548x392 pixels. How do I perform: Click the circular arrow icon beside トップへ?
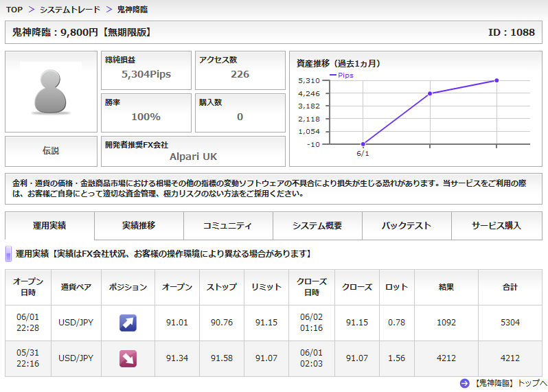pyautogui.click(x=464, y=383)
